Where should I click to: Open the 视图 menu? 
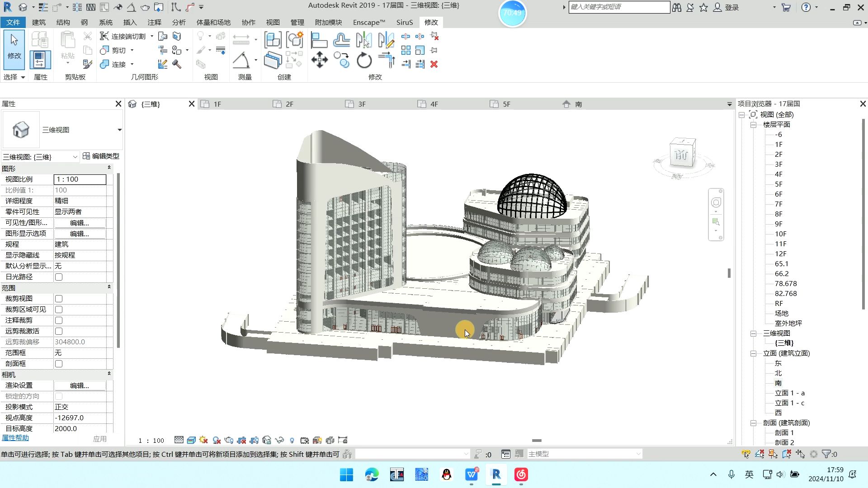(273, 22)
